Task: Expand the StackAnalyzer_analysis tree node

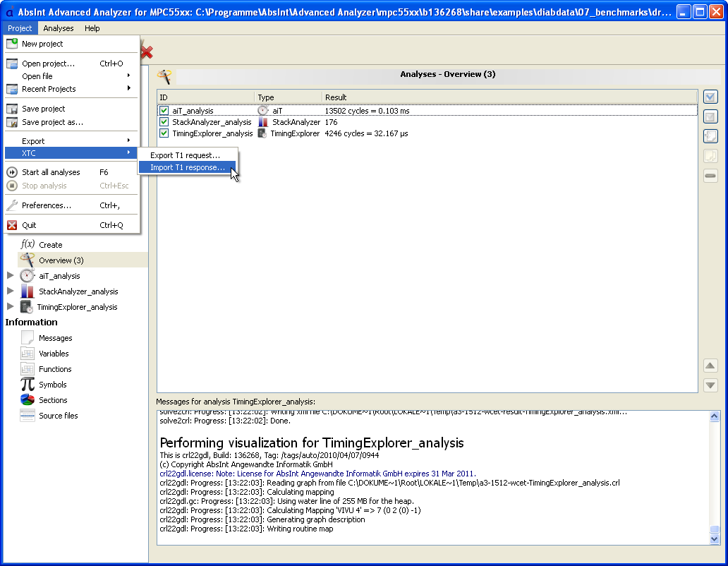Action: click(x=10, y=291)
